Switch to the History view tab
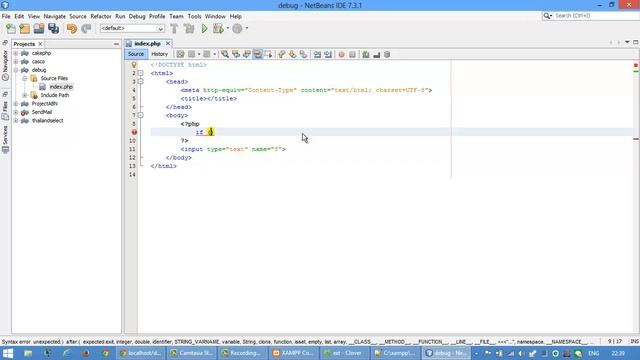 [160, 54]
